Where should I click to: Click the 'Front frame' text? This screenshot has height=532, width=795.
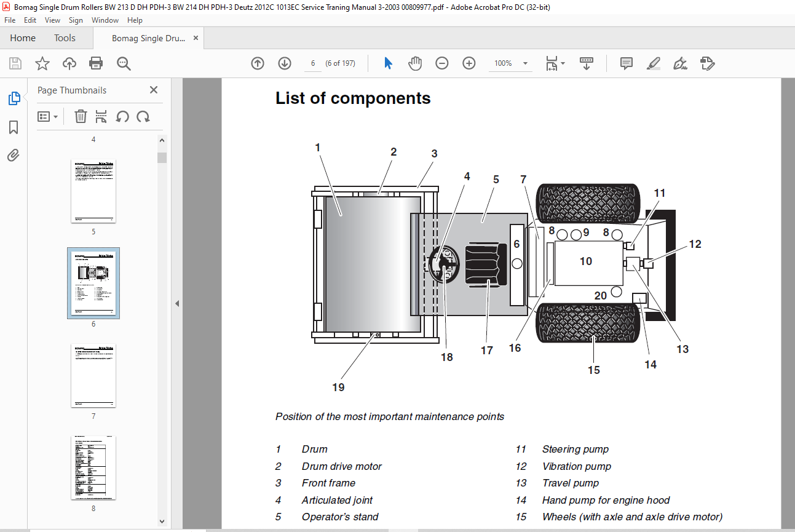coord(328,483)
